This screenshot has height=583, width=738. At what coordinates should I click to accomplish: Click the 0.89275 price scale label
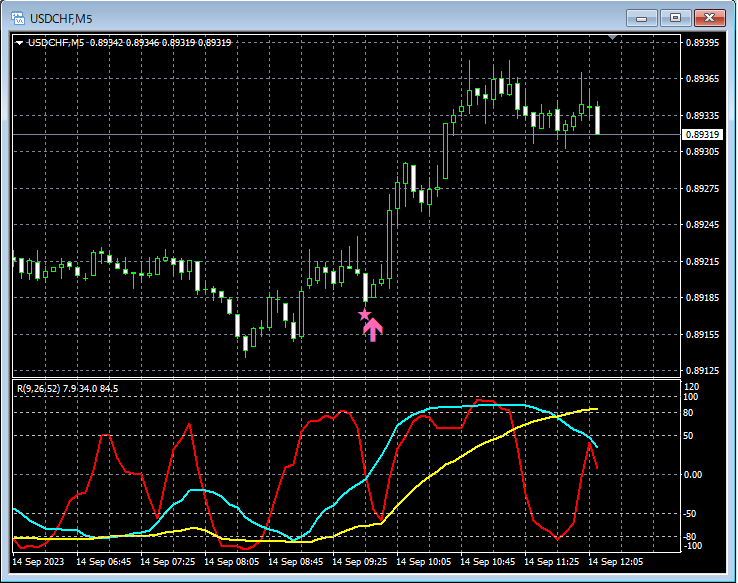702,189
